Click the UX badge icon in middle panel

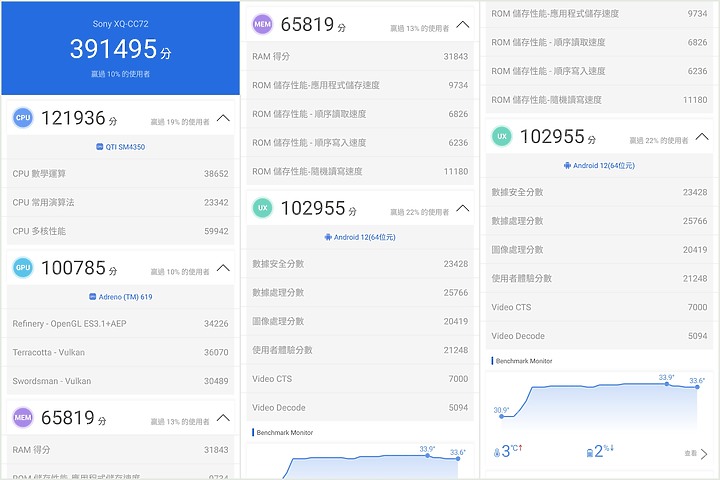[263, 208]
